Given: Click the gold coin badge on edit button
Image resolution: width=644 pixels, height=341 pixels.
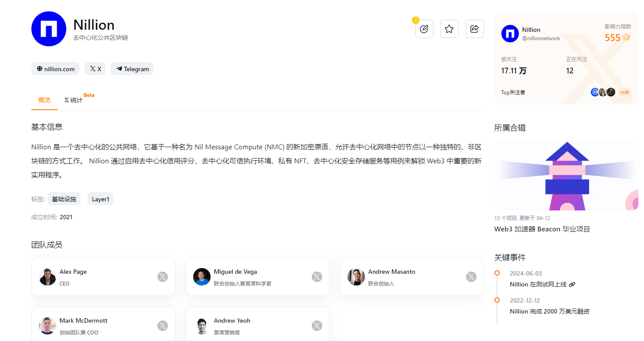Looking at the screenshot, I should (416, 20).
